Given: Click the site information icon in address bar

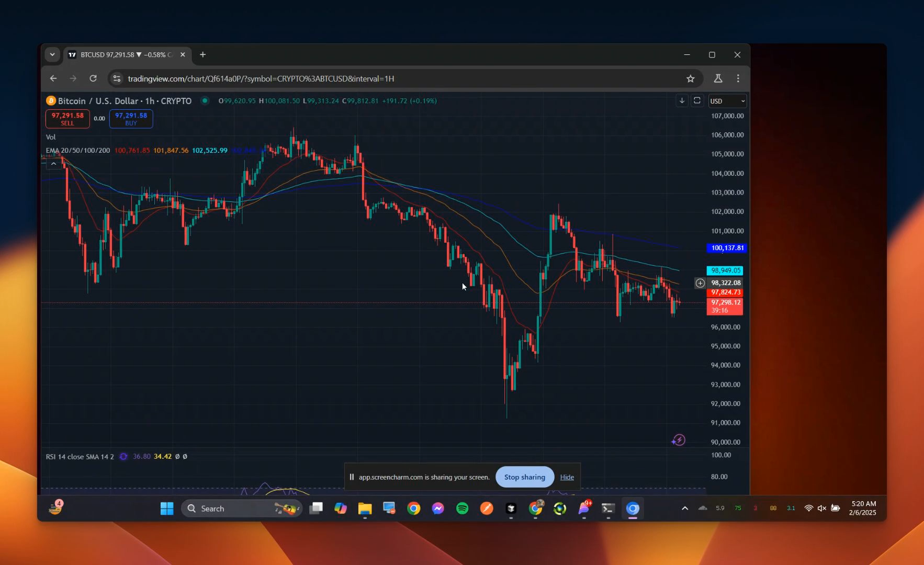Looking at the screenshot, I should [117, 78].
